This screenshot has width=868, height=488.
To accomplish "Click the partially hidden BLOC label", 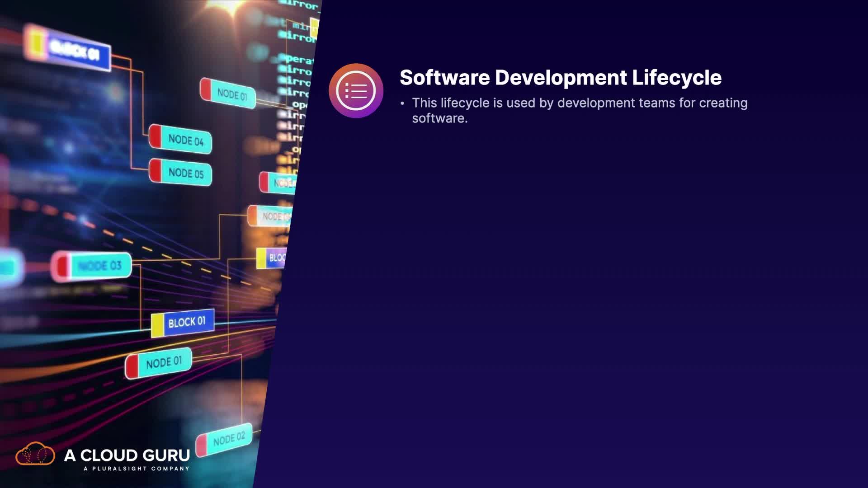I will (276, 258).
